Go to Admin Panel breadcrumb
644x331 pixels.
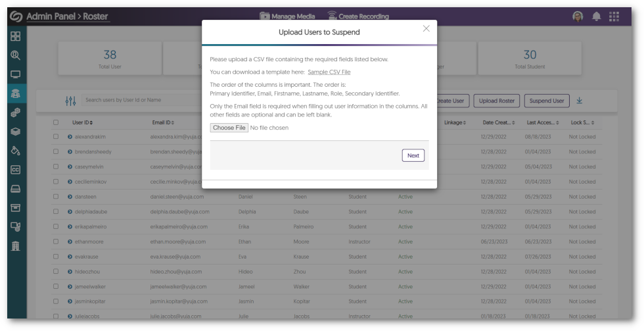51,16
